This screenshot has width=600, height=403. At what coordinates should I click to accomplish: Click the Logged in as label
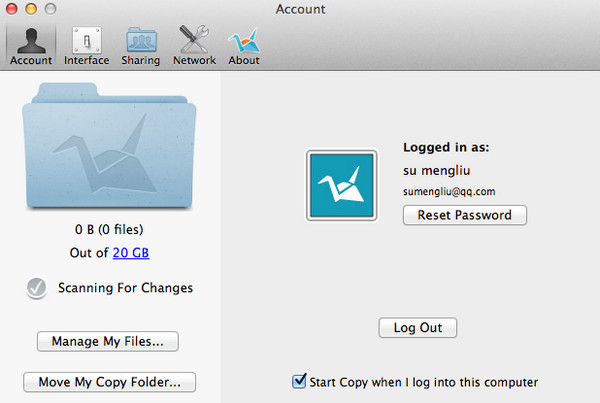446,147
